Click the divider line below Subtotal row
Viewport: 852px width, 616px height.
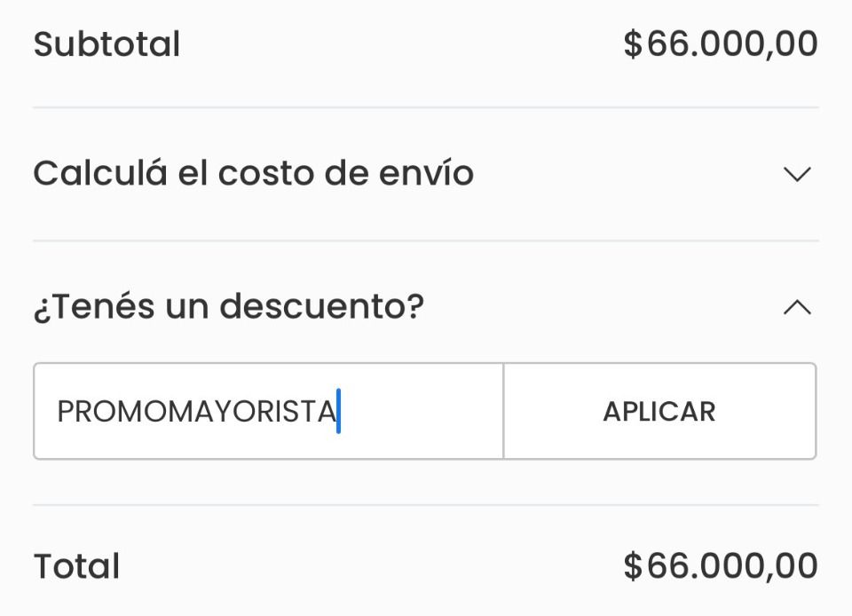426,107
